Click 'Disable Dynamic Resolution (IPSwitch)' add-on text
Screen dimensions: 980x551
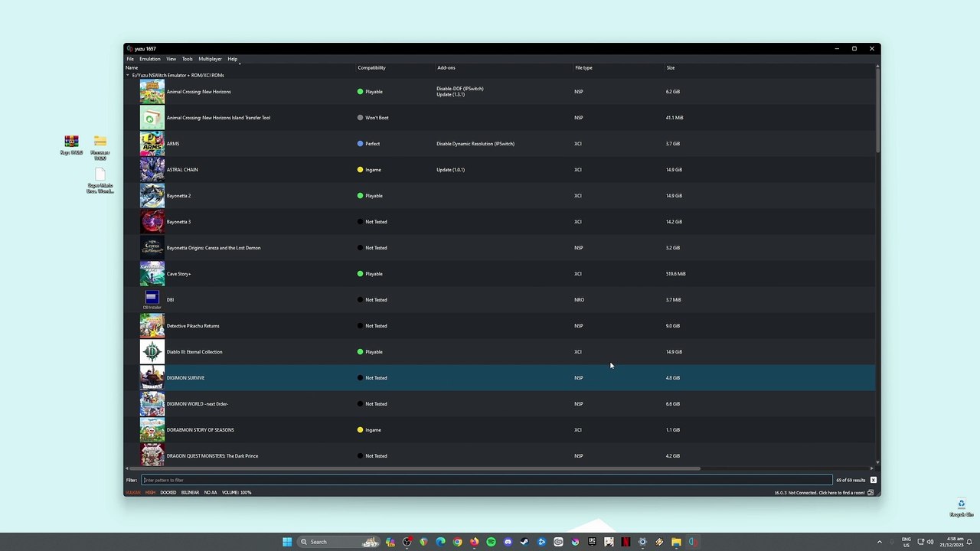coord(475,144)
